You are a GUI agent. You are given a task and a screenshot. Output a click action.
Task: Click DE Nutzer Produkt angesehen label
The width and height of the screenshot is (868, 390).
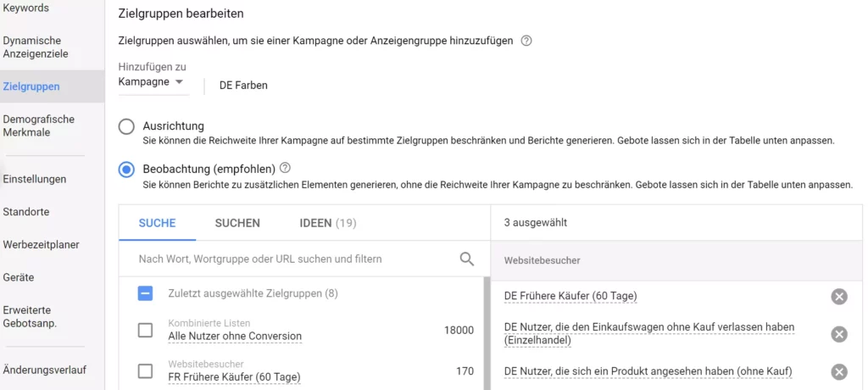pos(648,371)
